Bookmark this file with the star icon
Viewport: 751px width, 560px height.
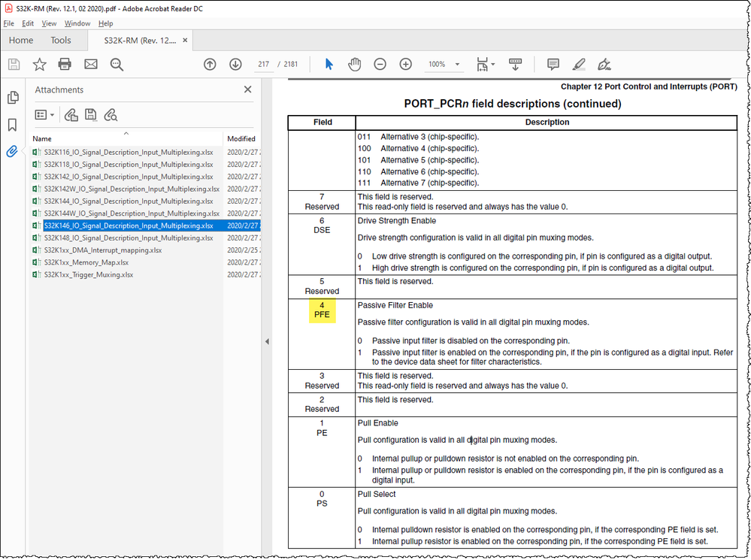(x=39, y=64)
